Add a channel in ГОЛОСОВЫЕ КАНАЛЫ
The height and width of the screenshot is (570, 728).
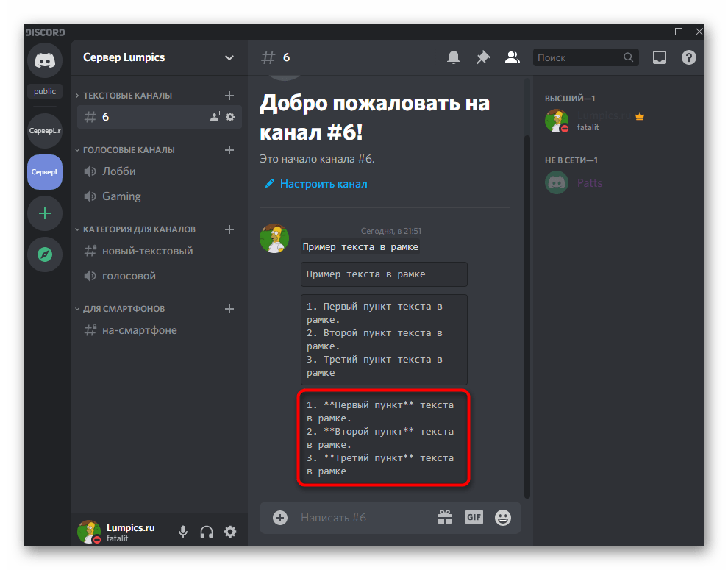tap(229, 149)
